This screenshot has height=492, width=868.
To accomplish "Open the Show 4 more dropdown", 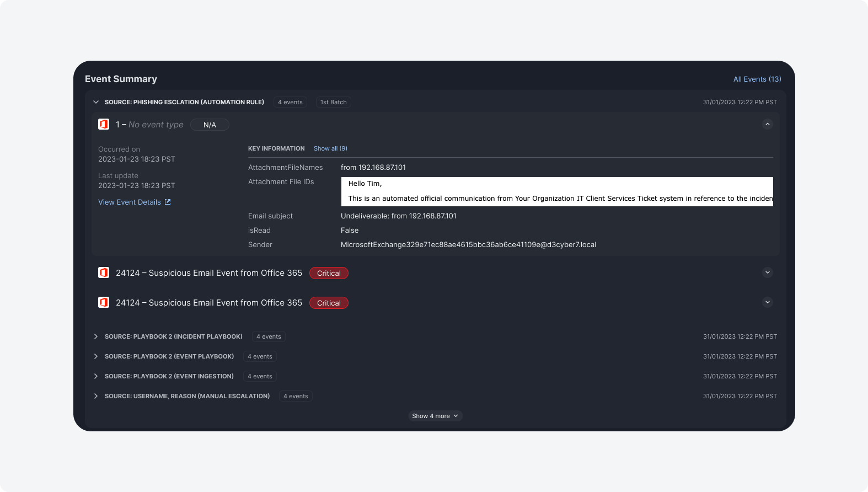I will [435, 416].
